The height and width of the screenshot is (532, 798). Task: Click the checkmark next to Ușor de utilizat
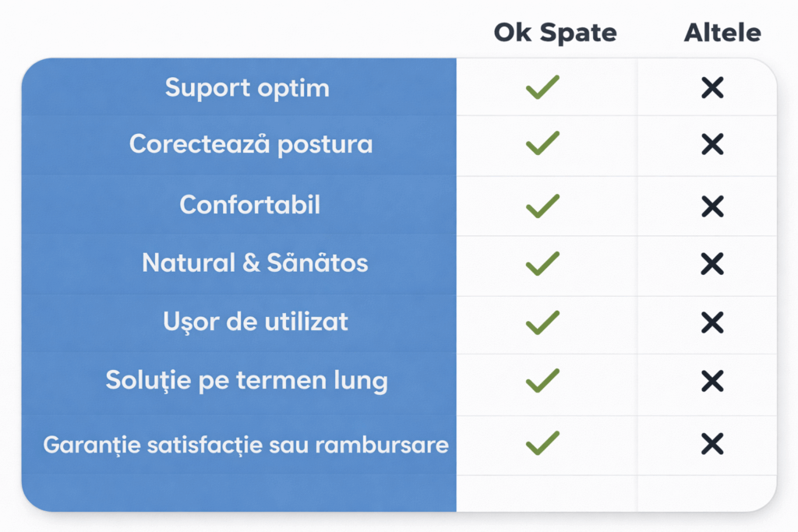pos(542,322)
